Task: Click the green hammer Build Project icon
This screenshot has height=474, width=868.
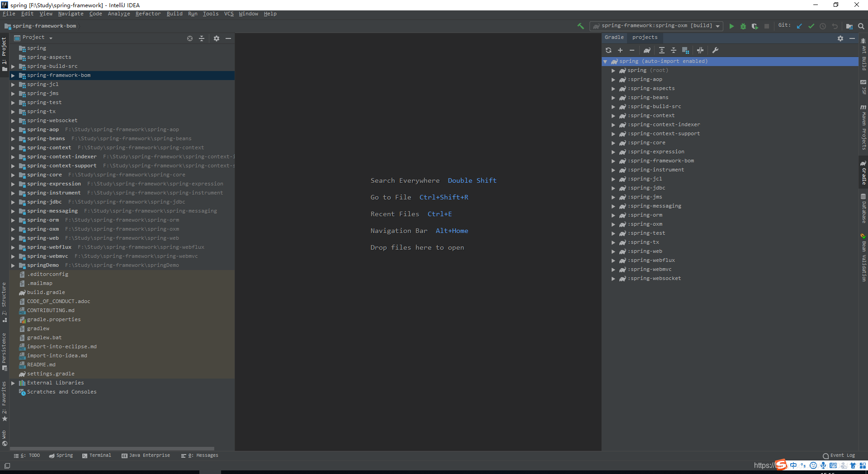Action: [580, 26]
